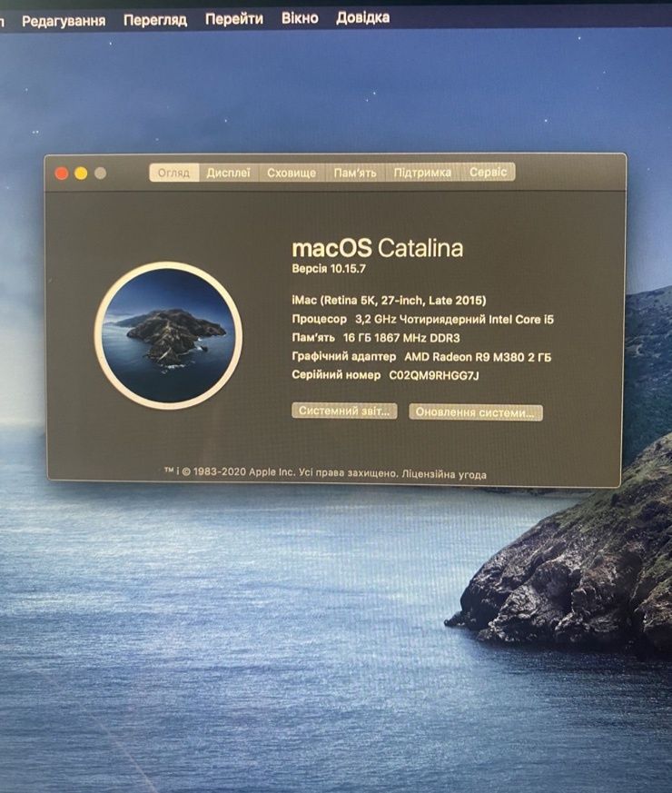
Task: Click the macOS Catalina island icon
Action: point(168,336)
